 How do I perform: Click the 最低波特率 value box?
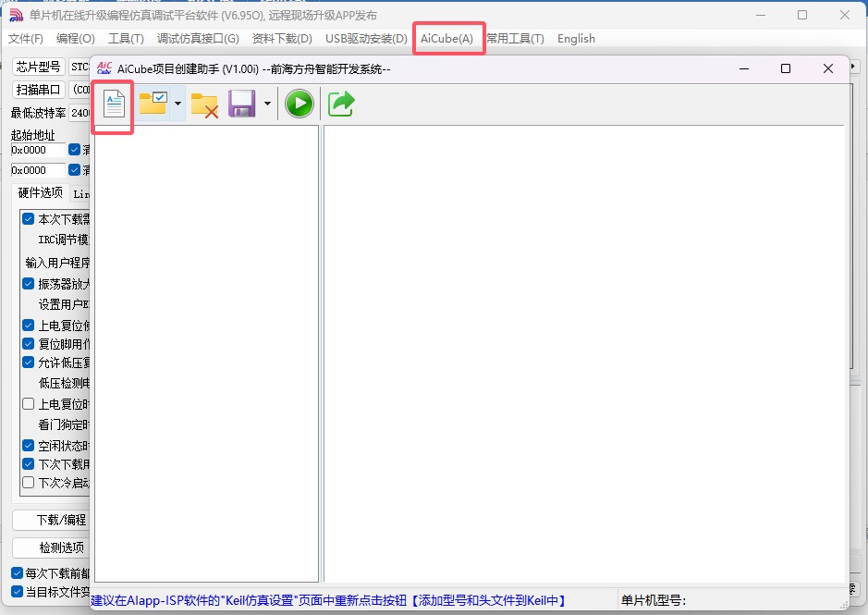tap(79, 113)
